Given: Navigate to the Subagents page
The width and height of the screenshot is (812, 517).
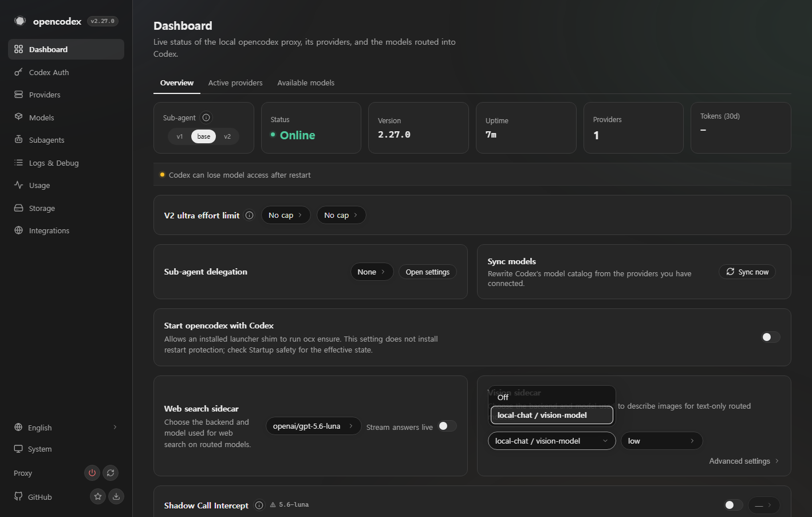Looking at the screenshot, I should pos(66,140).
